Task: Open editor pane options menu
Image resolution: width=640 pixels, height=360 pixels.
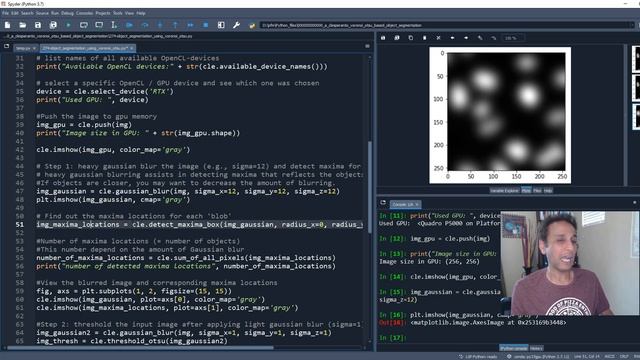Action: point(367,47)
